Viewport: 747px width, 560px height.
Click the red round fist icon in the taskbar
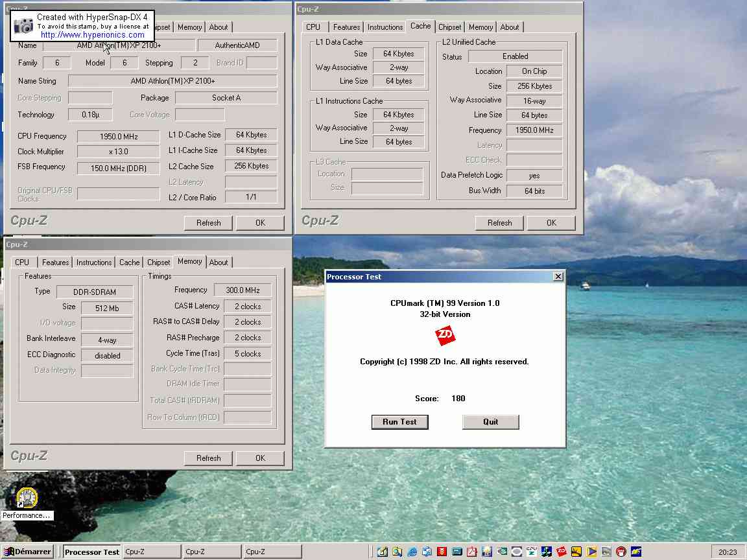point(621,552)
